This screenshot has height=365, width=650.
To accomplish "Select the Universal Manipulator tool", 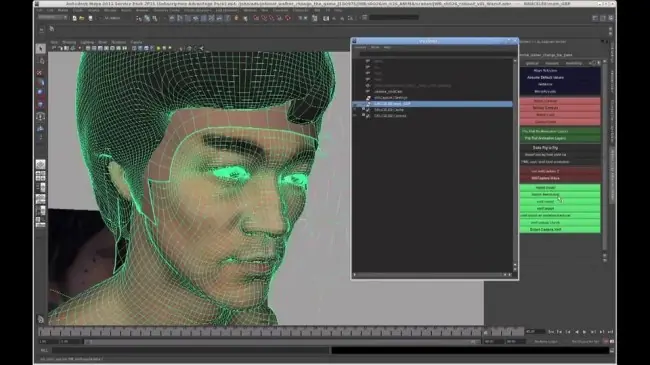I will [x=40, y=116].
